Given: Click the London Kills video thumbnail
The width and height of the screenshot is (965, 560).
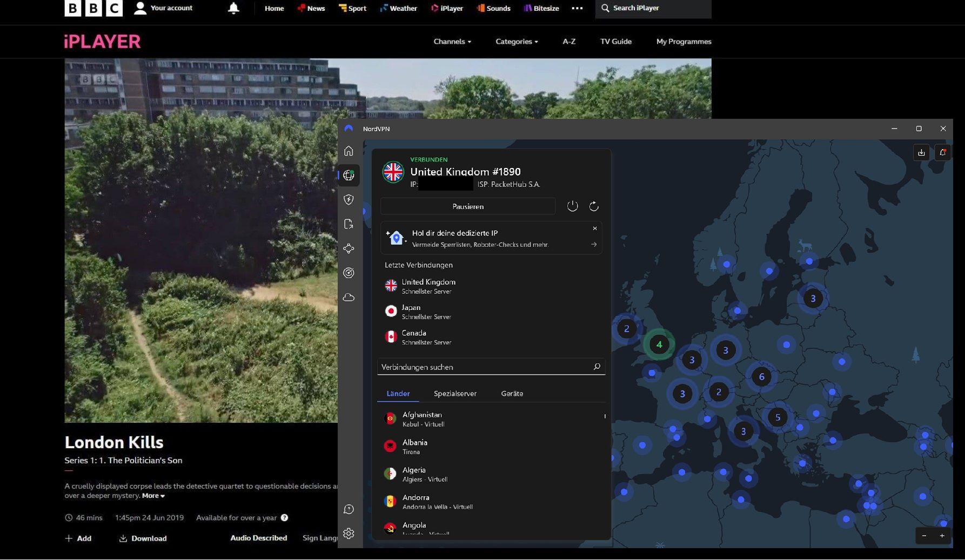Looking at the screenshot, I should tap(201, 240).
